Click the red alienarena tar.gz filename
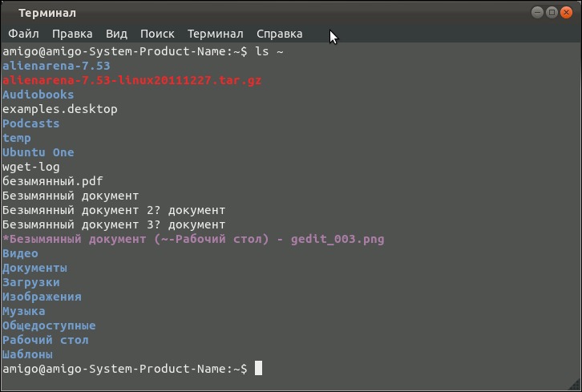The width and height of the screenshot is (582, 392). pos(131,80)
